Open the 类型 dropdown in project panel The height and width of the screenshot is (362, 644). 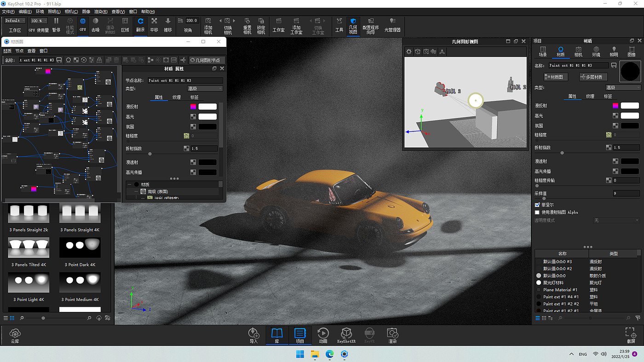pyautogui.click(x=623, y=87)
